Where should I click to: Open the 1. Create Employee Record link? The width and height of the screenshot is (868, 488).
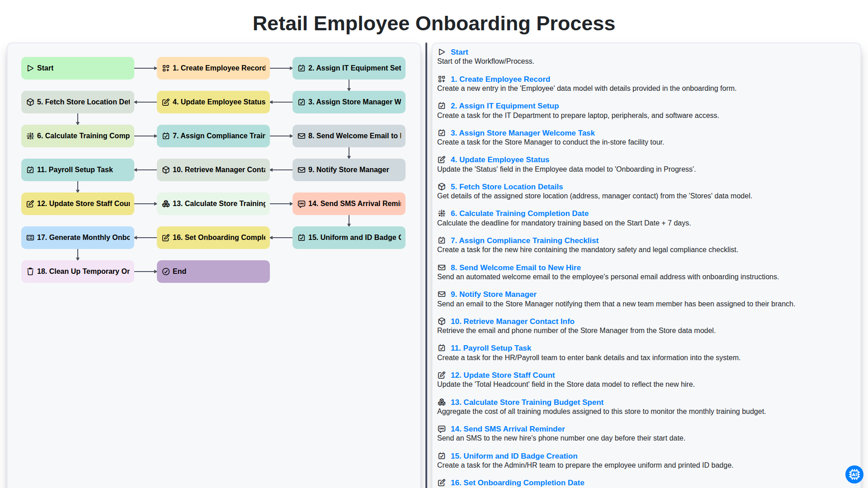(500, 79)
